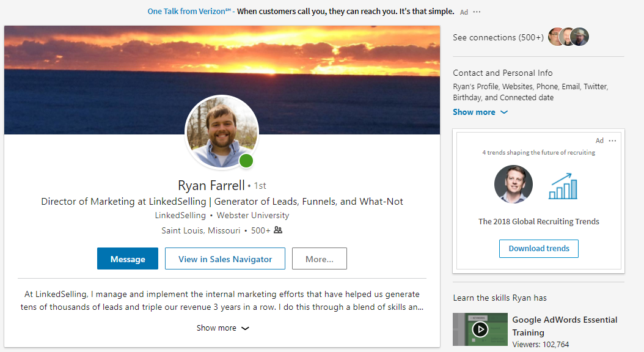
Task: Click the bar chart growth icon in ad
Action: tap(563, 186)
